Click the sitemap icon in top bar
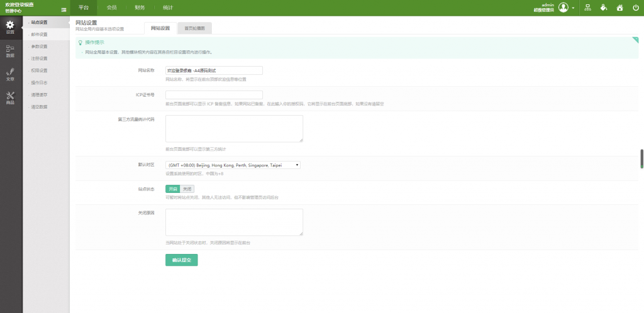This screenshot has height=313, width=644. [587, 8]
